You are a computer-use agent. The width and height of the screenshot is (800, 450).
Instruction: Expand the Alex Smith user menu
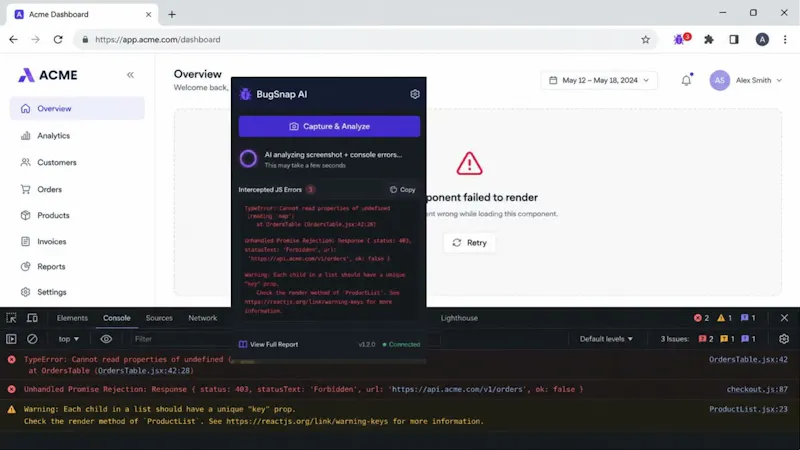759,80
